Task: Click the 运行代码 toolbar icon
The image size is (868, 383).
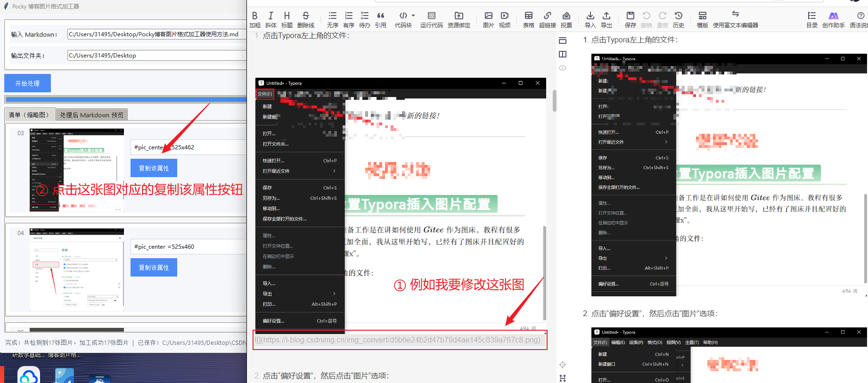Action: [432, 20]
